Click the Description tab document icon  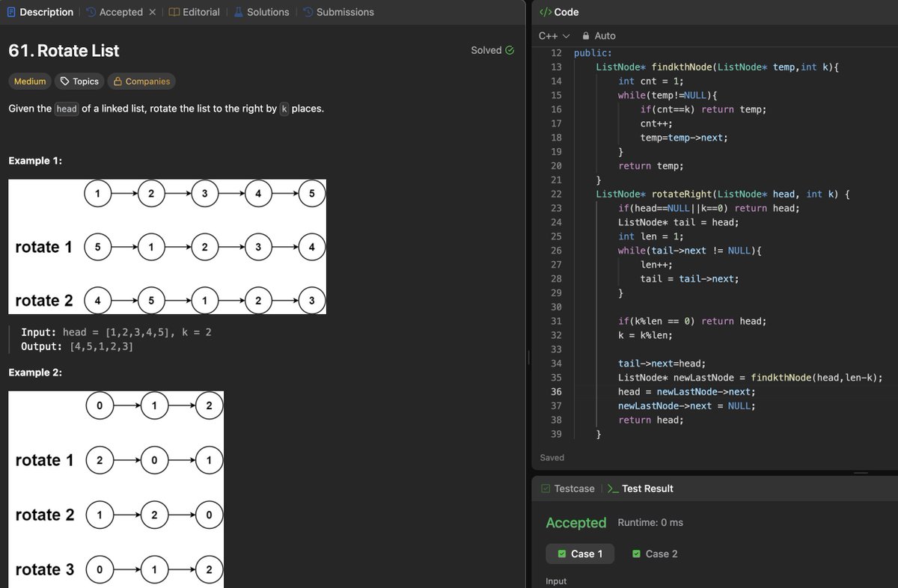[x=11, y=12]
